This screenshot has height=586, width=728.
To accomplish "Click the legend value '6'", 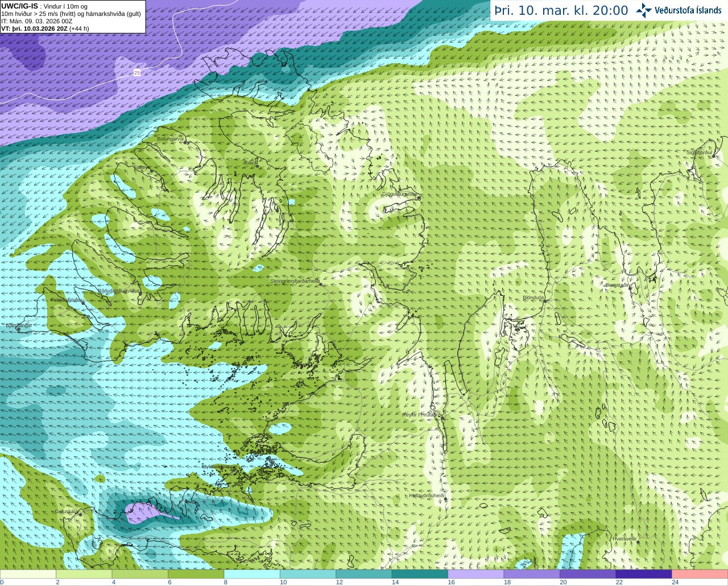I will 169,583.
